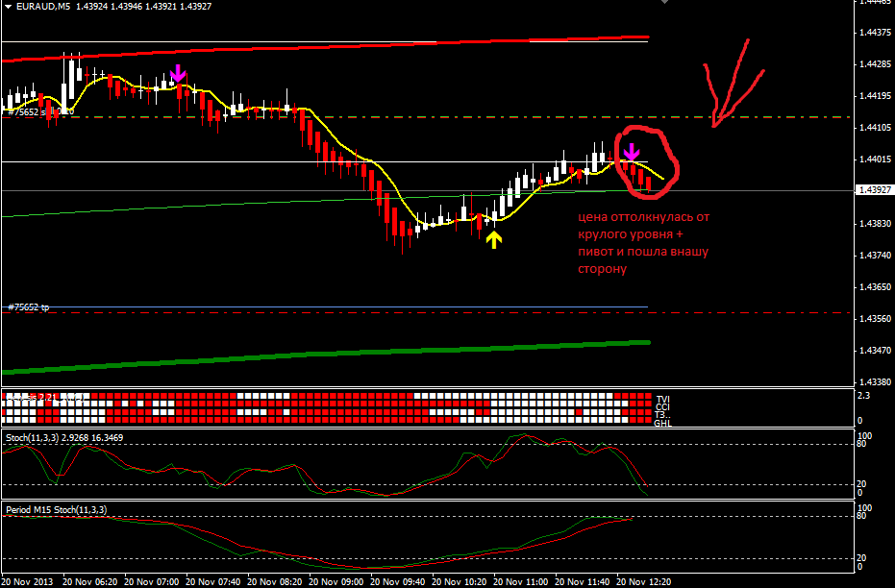
Task: Click the Stoch(11,3,3) 2.9268 16.3469 label
Action: pyautogui.click(x=63, y=437)
